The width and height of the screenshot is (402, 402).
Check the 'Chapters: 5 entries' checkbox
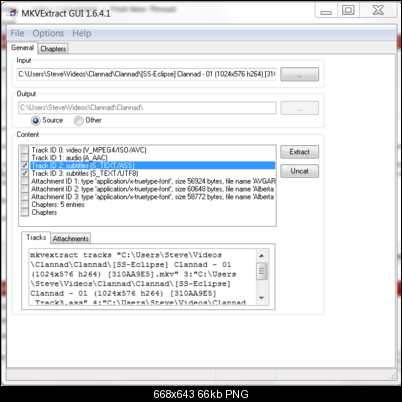[x=25, y=205]
